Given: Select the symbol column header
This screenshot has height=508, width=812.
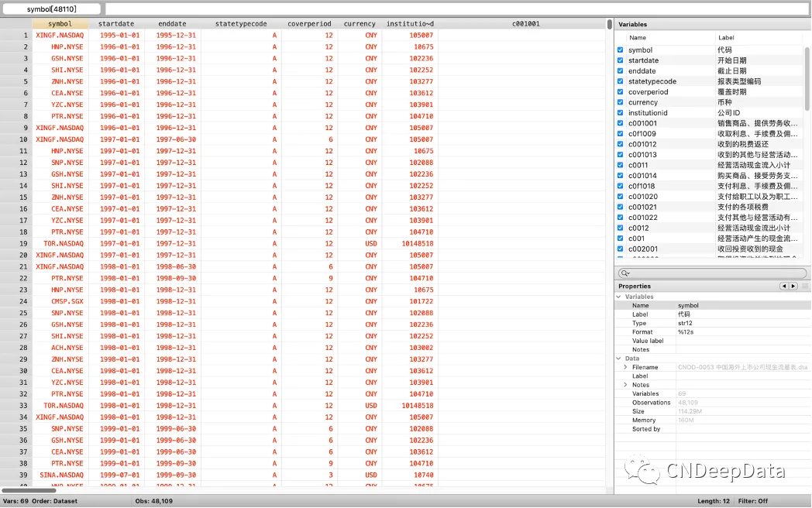Looking at the screenshot, I should pyautogui.click(x=60, y=24).
